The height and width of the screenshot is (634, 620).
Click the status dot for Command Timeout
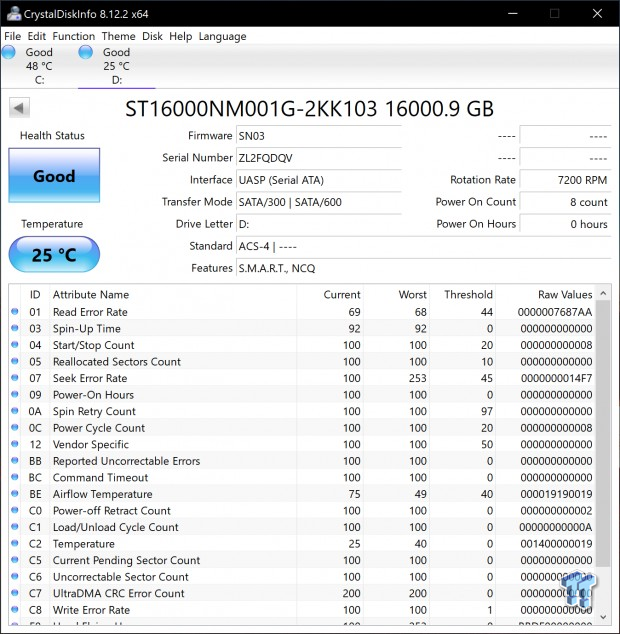(15, 477)
